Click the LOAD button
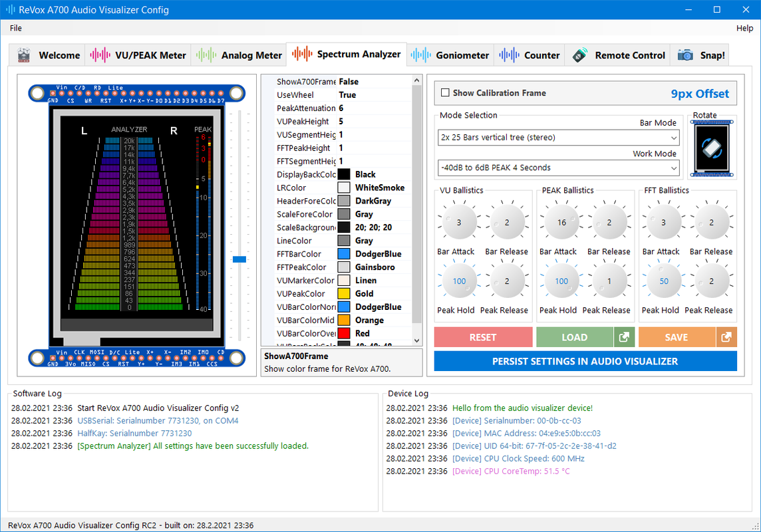 point(575,337)
